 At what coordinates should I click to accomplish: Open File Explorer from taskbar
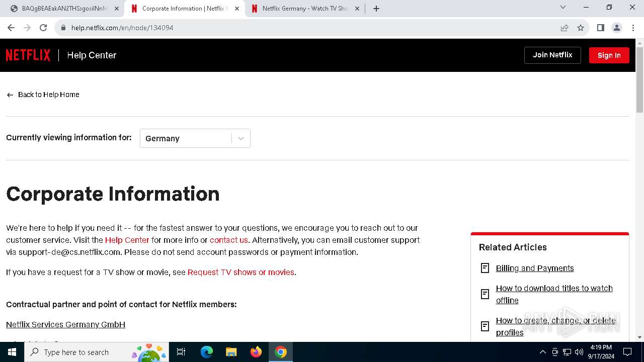coord(231,352)
